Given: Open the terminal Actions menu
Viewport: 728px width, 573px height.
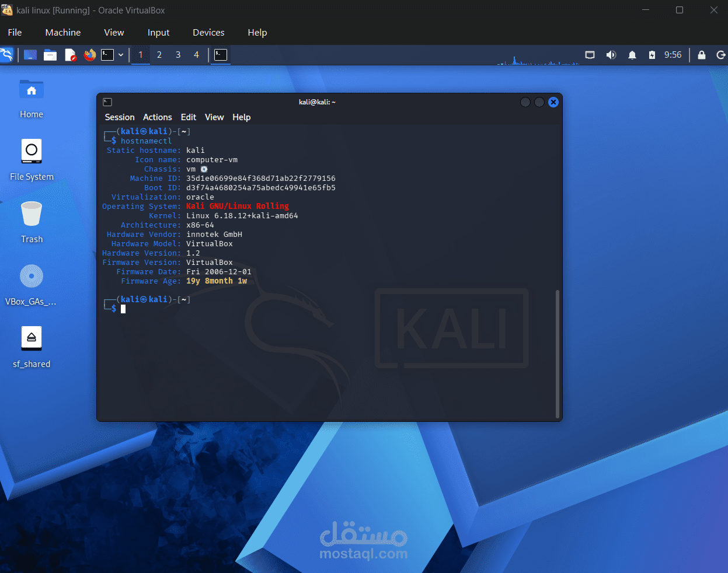Looking at the screenshot, I should point(158,117).
